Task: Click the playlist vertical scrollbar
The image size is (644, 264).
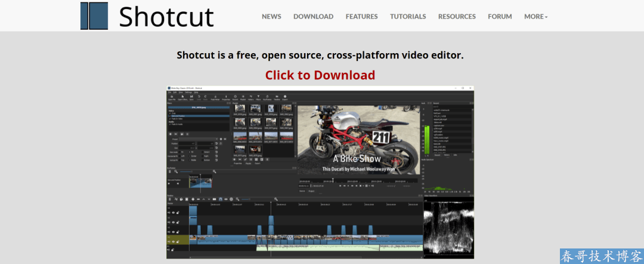Action: point(295,133)
